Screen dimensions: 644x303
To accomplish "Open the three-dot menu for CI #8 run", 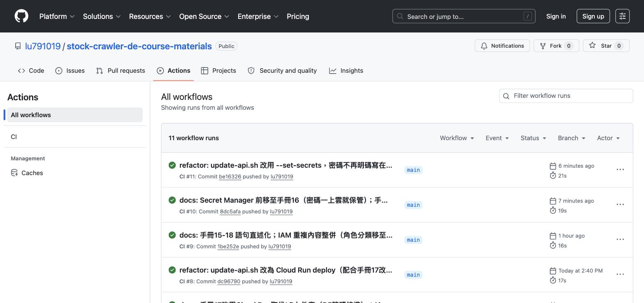I will tap(620, 274).
